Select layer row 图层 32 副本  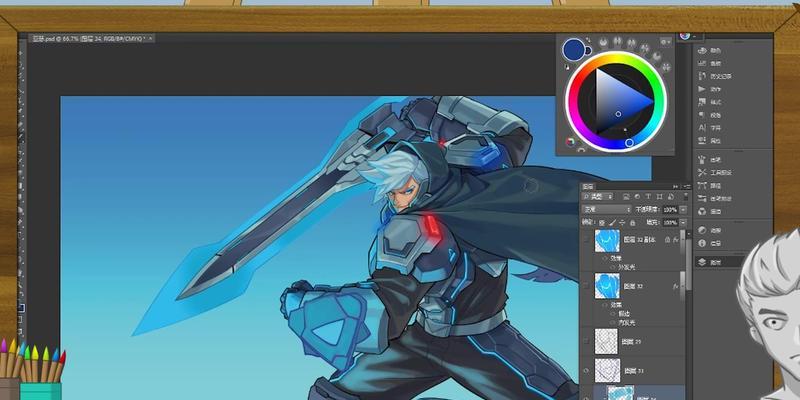[x=633, y=240]
